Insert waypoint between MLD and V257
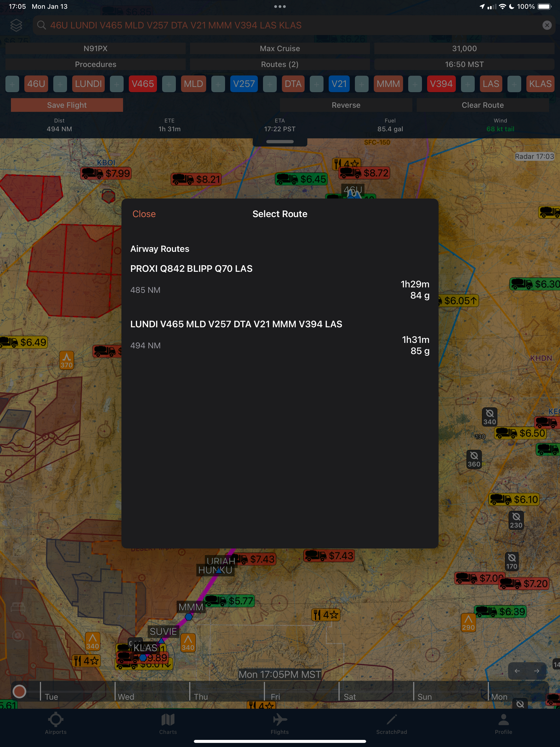The width and height of the screenshot is (560, 747). (218, 84)
